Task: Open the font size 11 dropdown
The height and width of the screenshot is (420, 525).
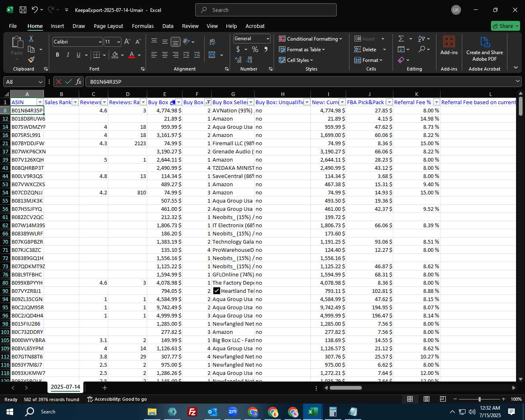Action: coord(119,42)
